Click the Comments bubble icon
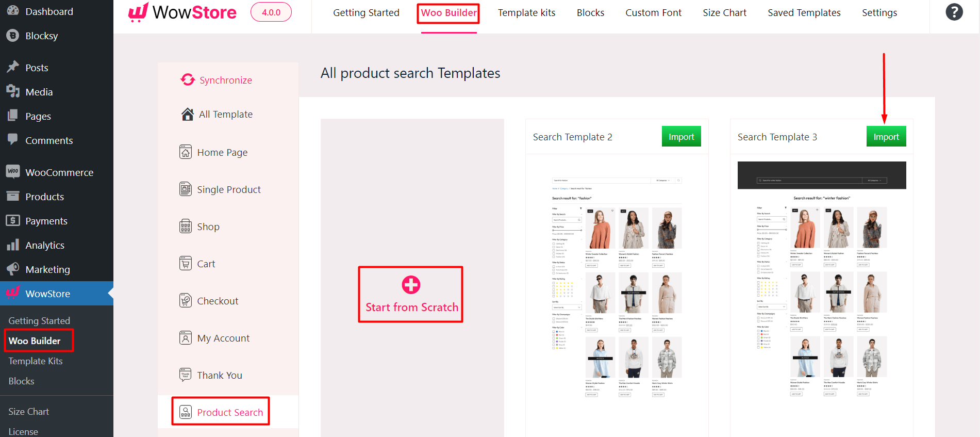980x437 pixels. [13, 139]
